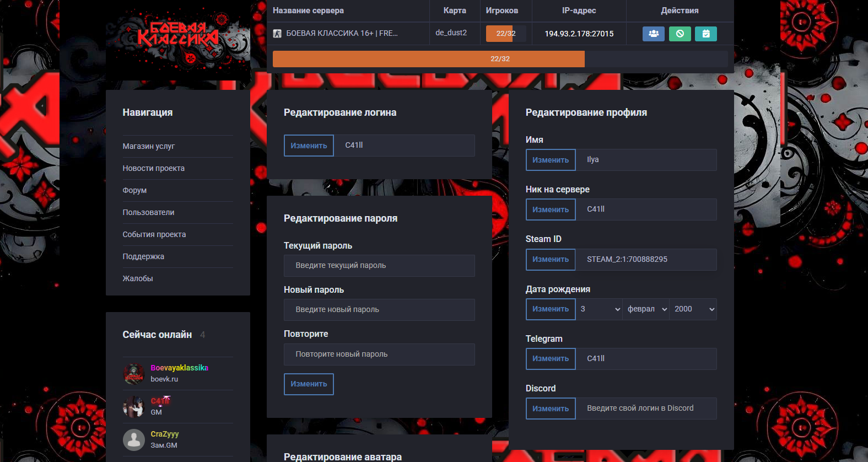Click the wide 22/32 player progress bar
The width and height of the screenshot is (868, 462).
(x=500, y=59)
